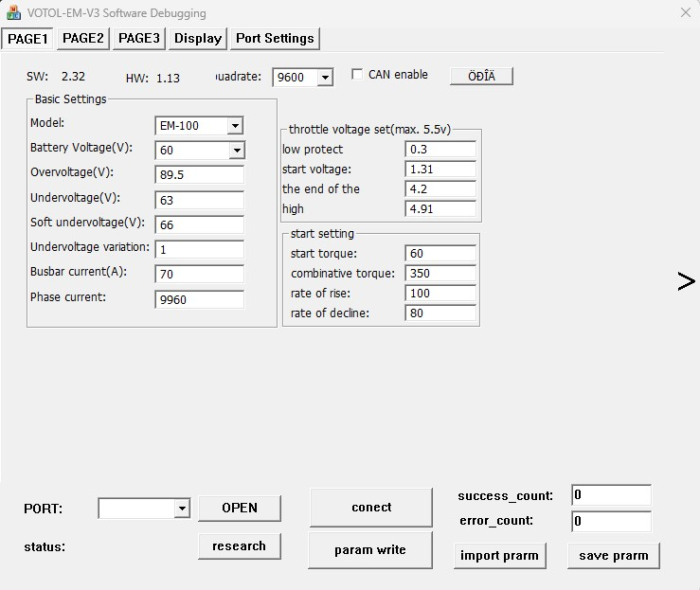Go to the Port Settings tab

pos(275,38)
